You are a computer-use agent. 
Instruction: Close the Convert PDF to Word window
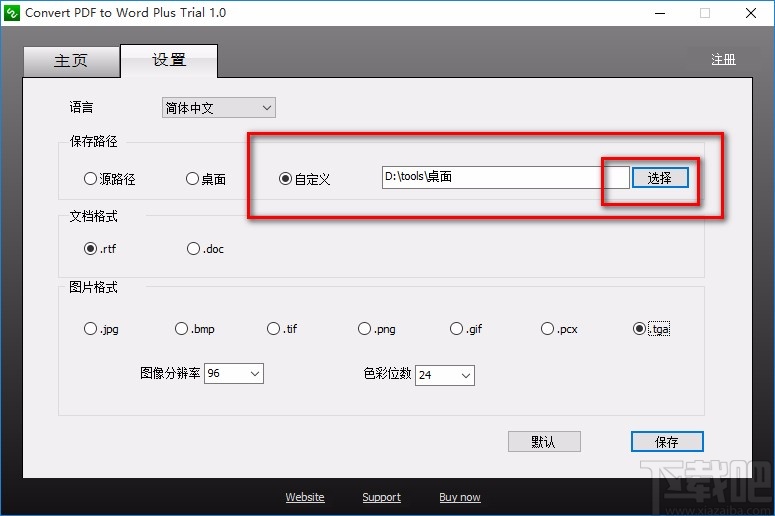(751, 13)
